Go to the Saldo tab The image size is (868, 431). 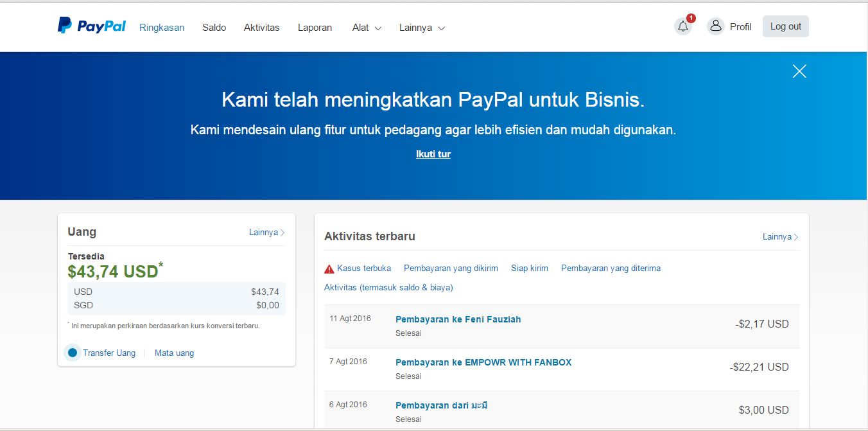[214, 28]
